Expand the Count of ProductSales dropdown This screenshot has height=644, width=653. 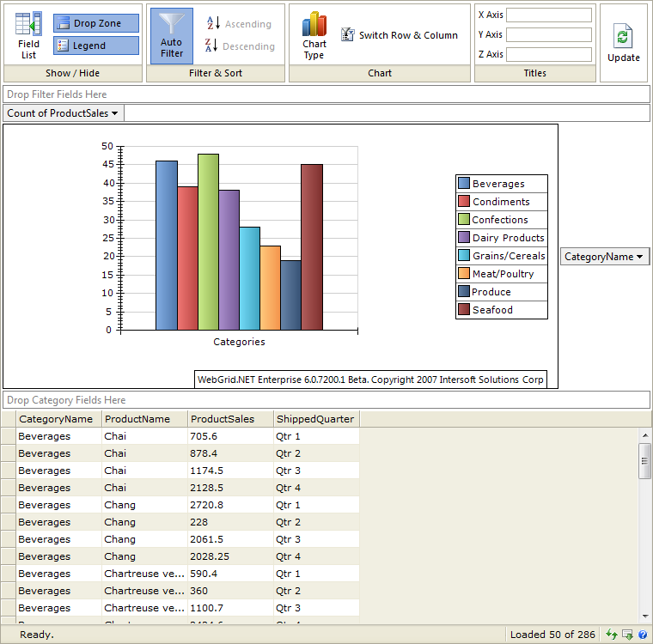(x=64, y=113)
